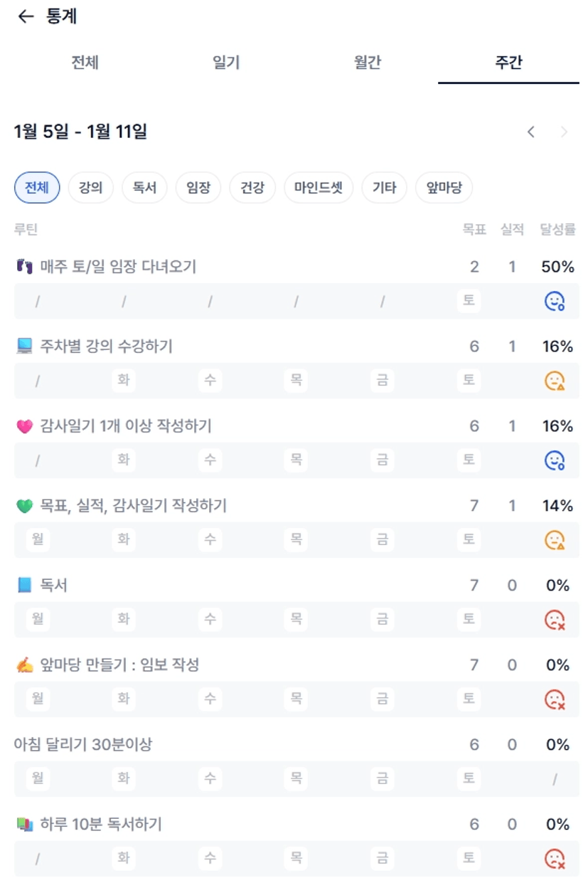Select the 전체 tab at the top

tap(85, 63)
